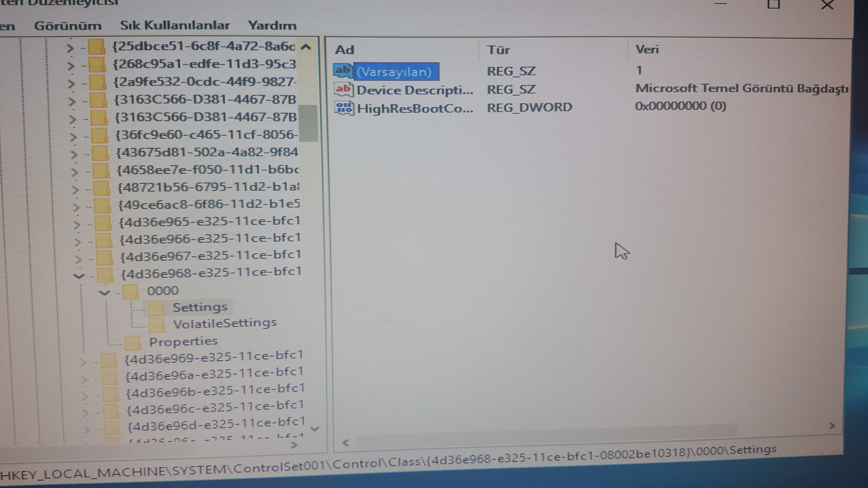Viewport: 868px width, 488px height.
Task: Click the (Varsayılan) string value icon
Action: click(343, 71)
